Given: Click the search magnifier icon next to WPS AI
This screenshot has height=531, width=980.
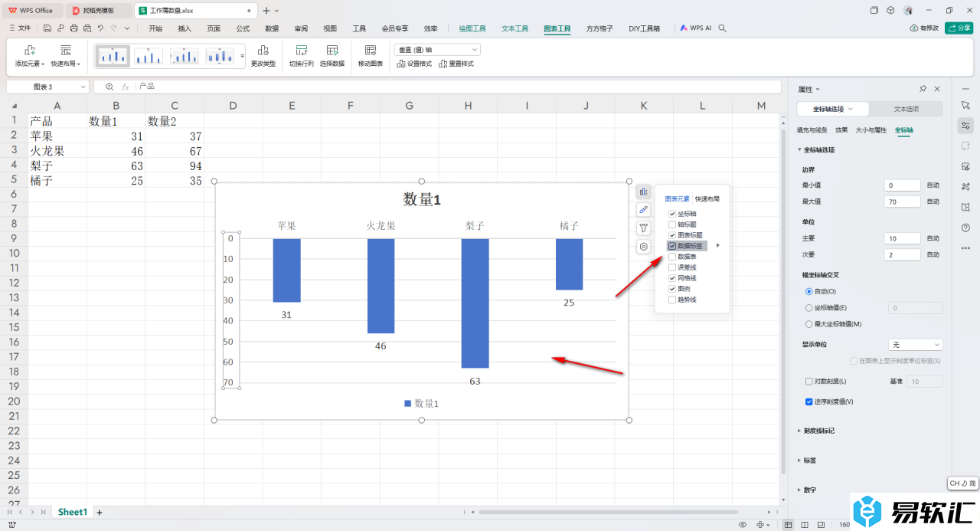Looking at the screenshot, I should tap(722, 28).
